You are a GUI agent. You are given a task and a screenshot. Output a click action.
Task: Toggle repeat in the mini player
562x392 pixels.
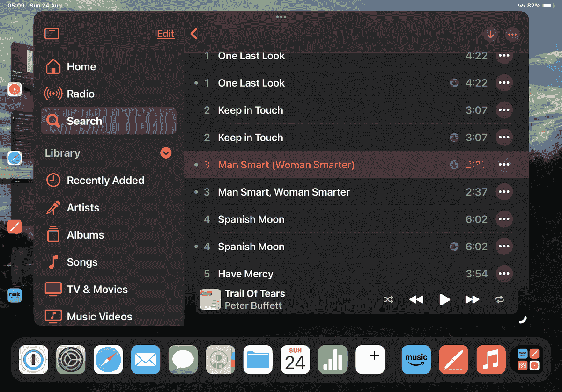click(x=500, y=300)
